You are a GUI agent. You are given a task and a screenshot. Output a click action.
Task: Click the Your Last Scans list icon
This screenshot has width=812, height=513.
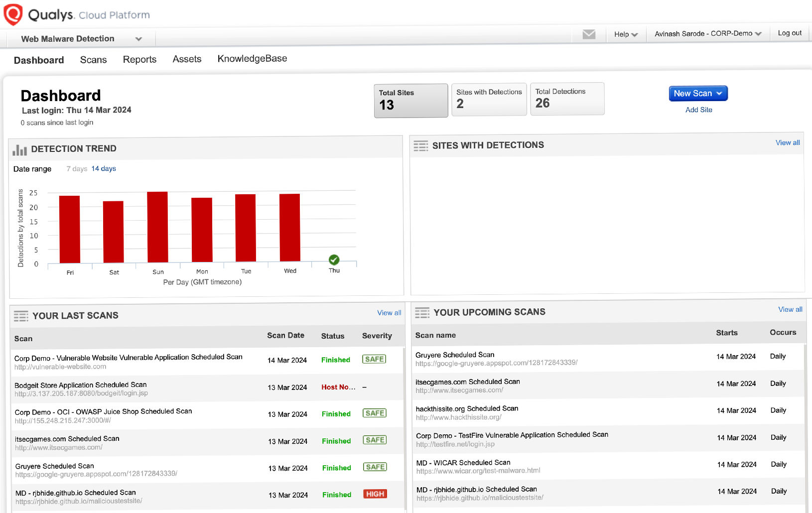(21, 316)
